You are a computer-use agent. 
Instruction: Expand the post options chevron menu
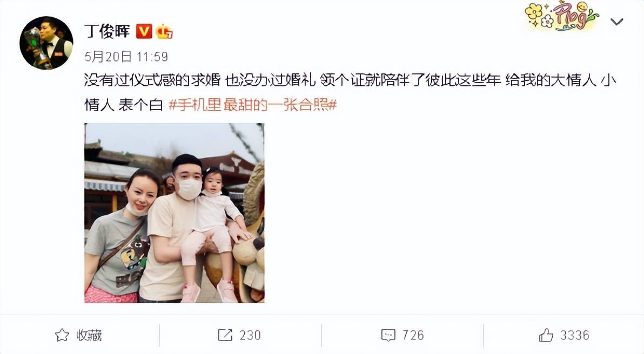pos(617,22)
